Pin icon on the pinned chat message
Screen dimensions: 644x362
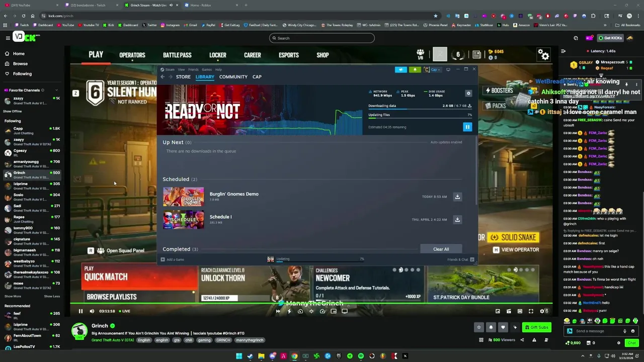pos(627,84)
